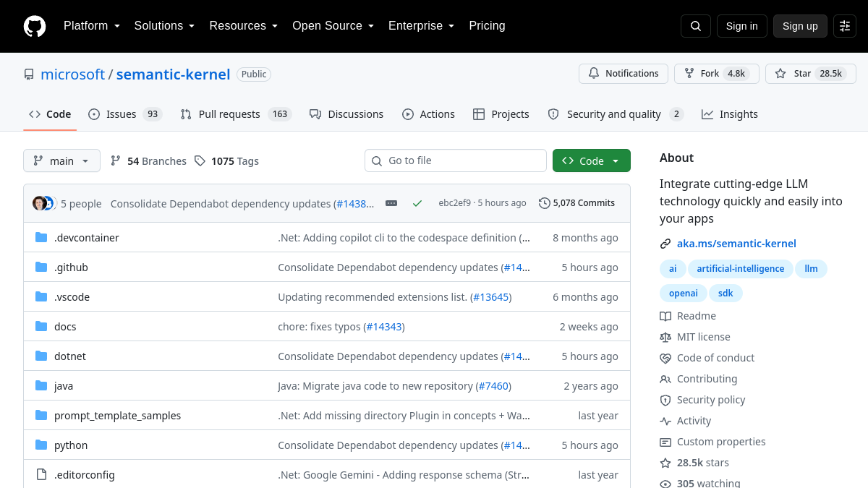Click the repository icon beside microsoft
868x488 pixels.
coord(29,74)
